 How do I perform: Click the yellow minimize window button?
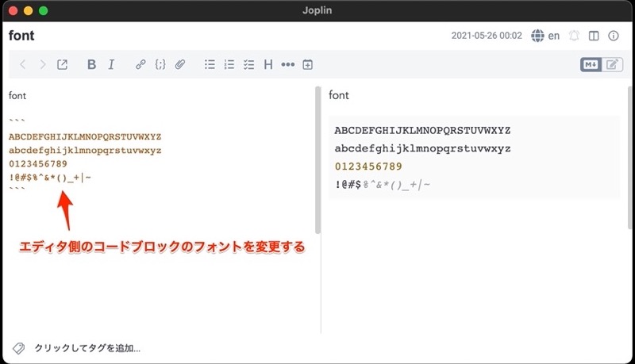tap(28, 11)
